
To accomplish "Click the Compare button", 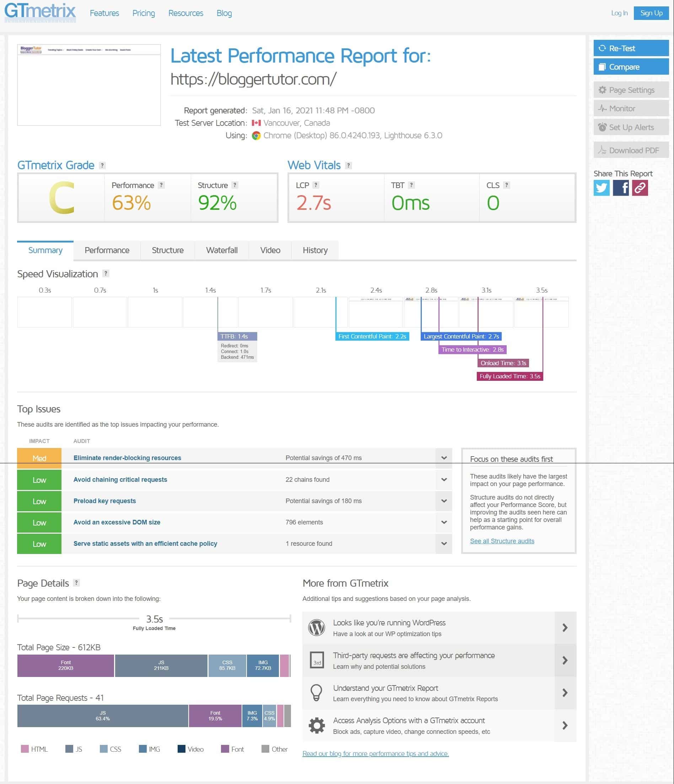I will (631, 66).
